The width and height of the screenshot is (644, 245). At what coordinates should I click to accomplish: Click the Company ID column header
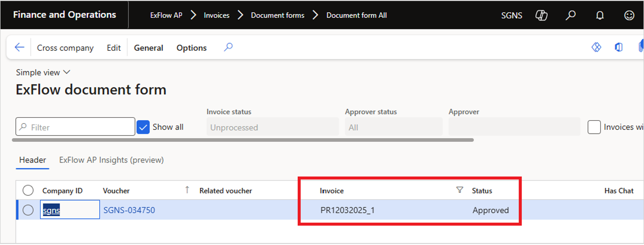coord(63,191)
